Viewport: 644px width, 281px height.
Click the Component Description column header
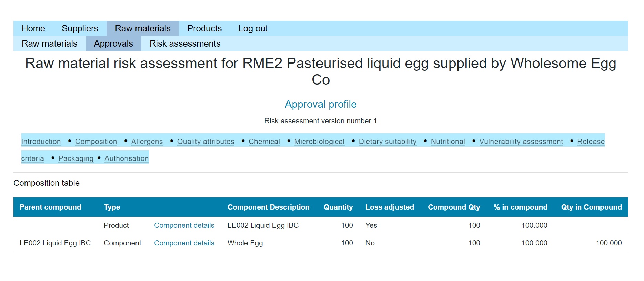pyautogui.click(x=269, y=207)
